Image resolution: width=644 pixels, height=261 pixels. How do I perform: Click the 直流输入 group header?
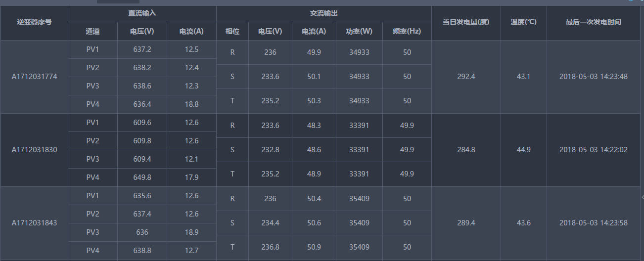click(x=142, y=13)
